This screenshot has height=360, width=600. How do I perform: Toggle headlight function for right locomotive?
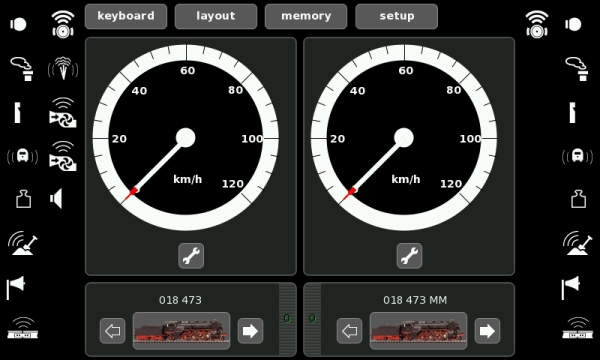click(573, 24)
